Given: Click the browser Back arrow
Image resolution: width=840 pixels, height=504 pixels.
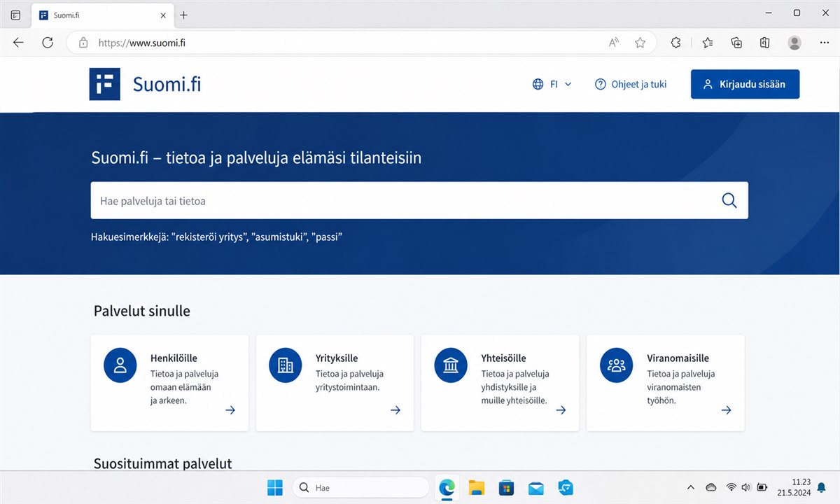Looking at the screenshot, I should point(18,43).
